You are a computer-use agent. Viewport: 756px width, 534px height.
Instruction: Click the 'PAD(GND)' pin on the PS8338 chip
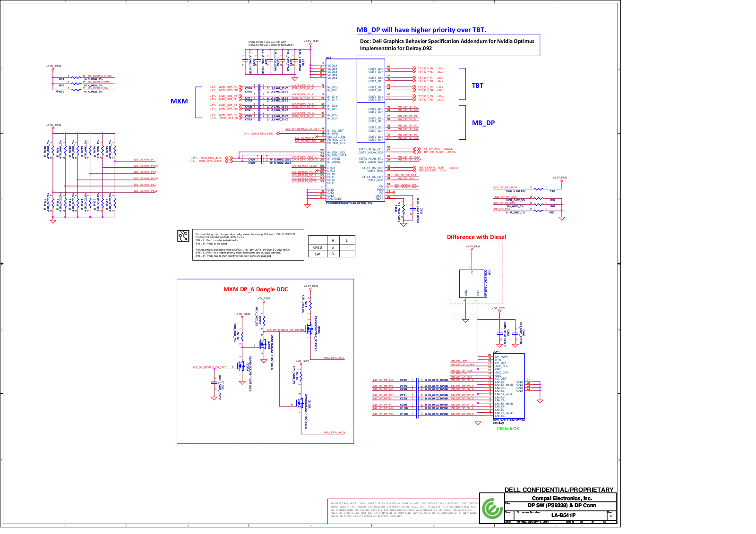click(x=335, y=199)
